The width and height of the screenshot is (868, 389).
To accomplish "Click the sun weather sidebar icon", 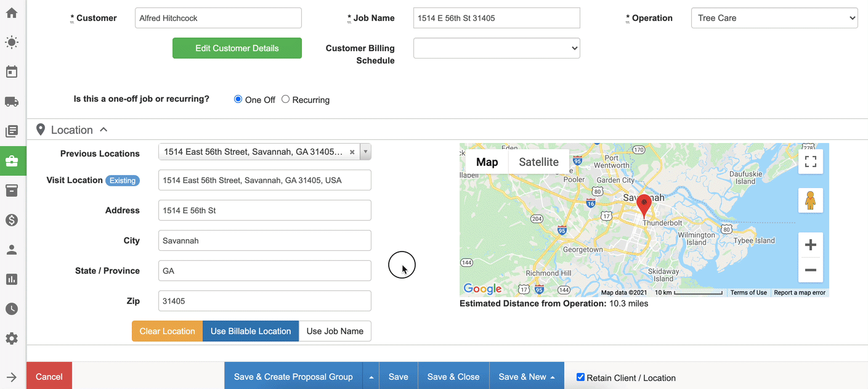I will tap(12, 43).
